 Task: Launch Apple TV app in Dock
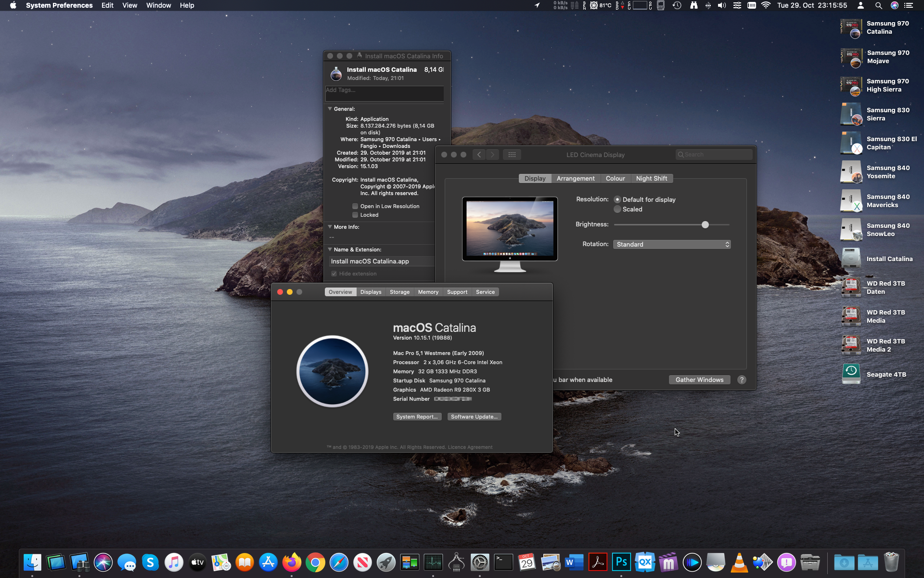click(197, 562)
